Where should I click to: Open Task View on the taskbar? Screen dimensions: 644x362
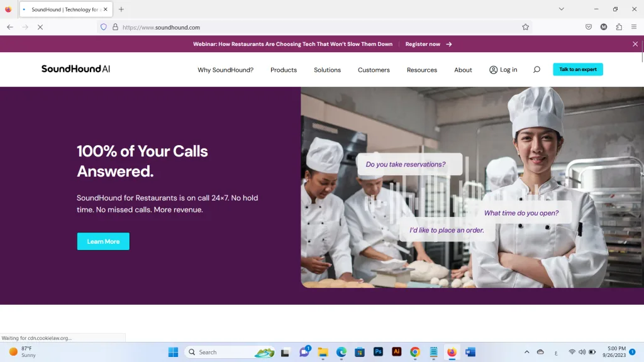point(285,352)
